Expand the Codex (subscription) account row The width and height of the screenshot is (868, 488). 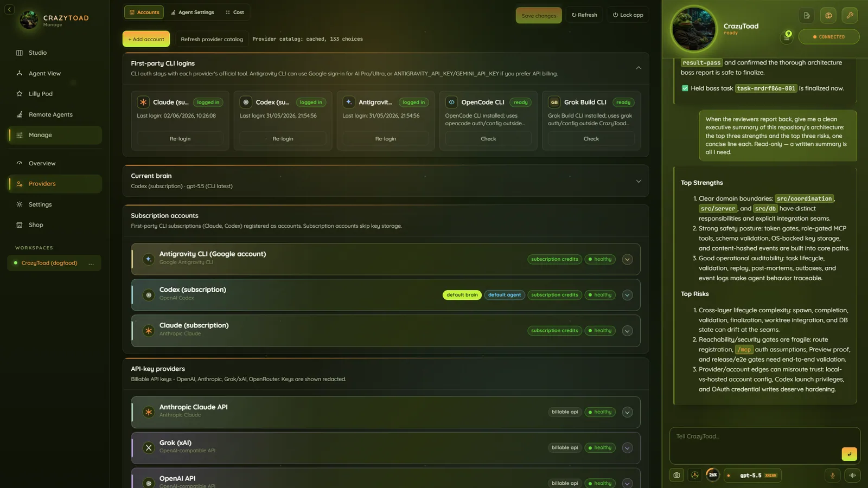(x=627, y=295)
